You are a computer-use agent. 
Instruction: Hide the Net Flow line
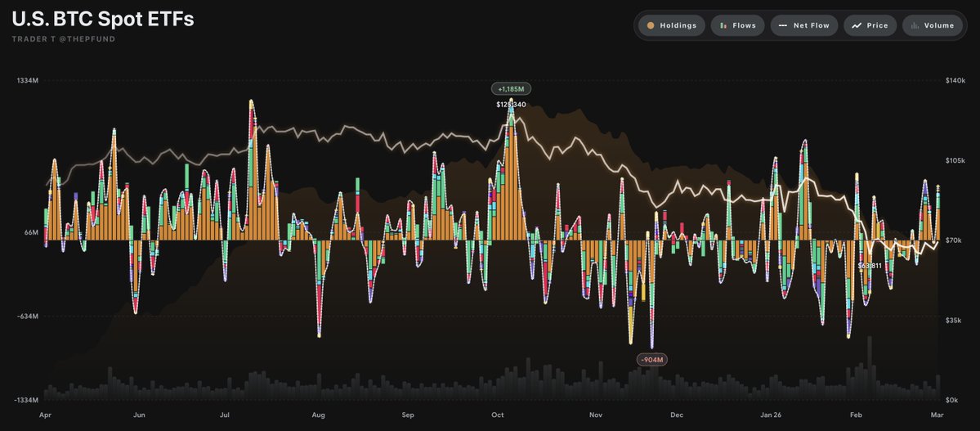point(811,25)
